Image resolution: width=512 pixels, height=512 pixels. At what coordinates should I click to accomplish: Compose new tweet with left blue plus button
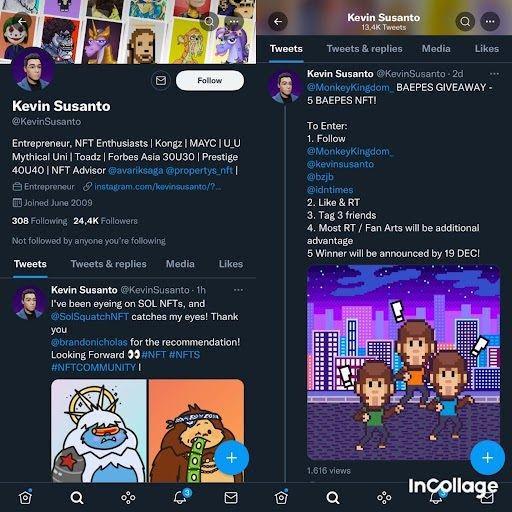click(x=231, y=458)
